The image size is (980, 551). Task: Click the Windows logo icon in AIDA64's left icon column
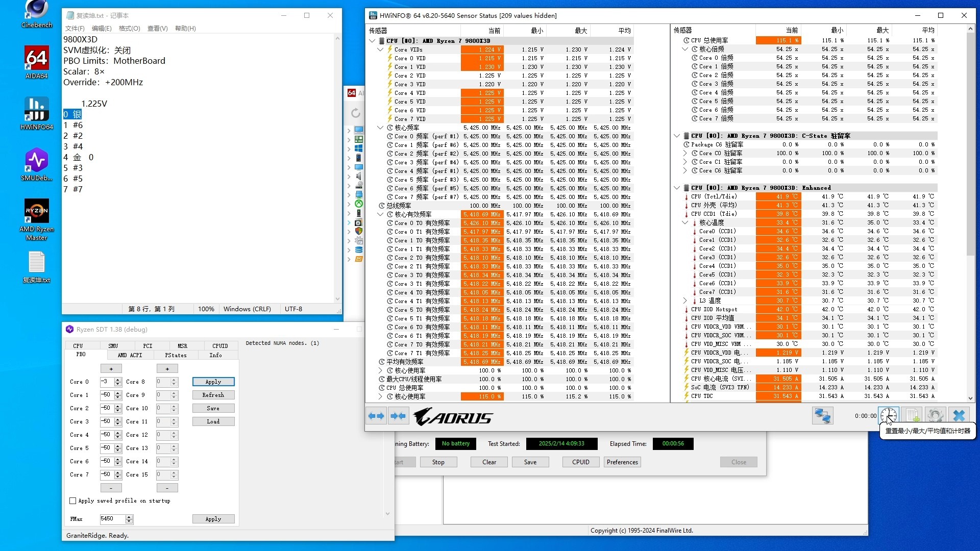coord(359,148)
